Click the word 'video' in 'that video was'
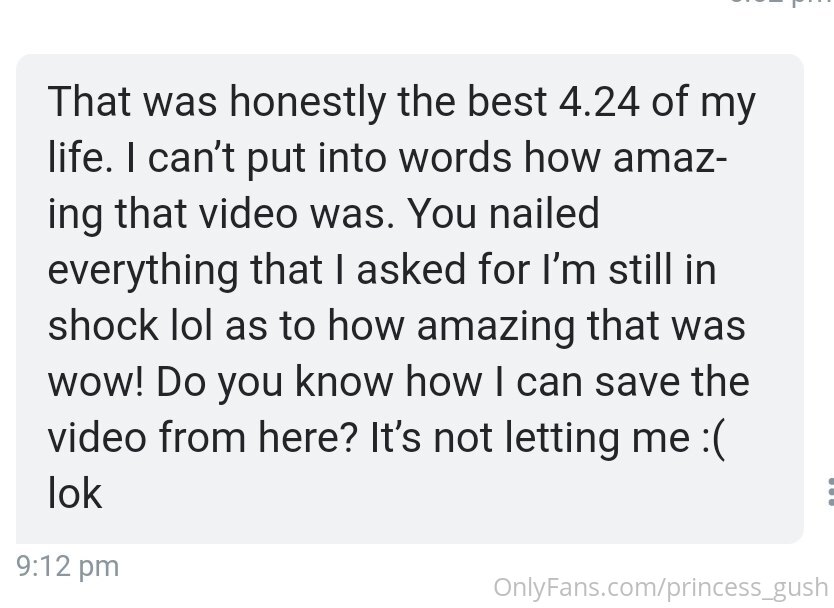The height and width of the screenshot is (608, 834). (248, 213)
